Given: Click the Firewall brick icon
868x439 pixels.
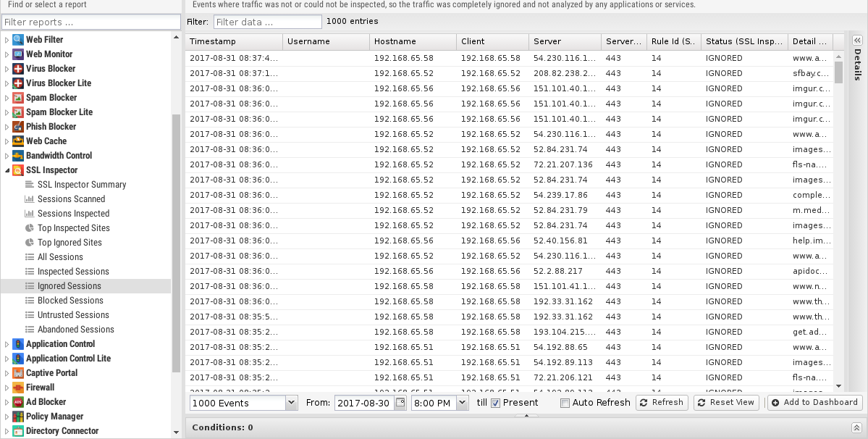Looking at the screenshot, I should [x=18, y=388].
